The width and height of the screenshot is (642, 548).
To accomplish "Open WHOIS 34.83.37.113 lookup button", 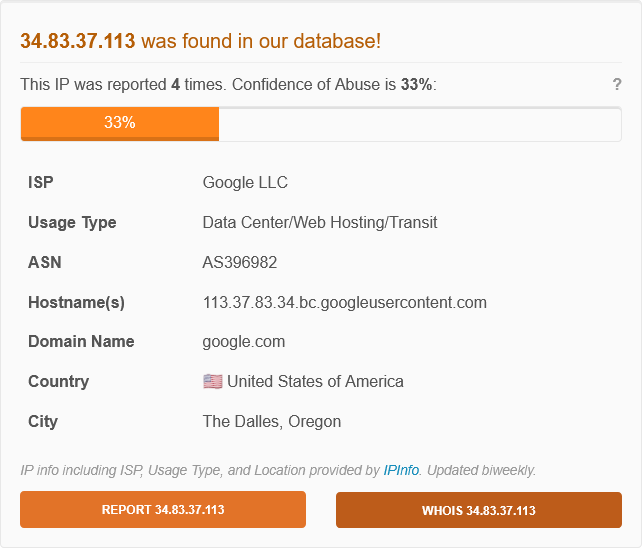I will (x=478, y=510).
